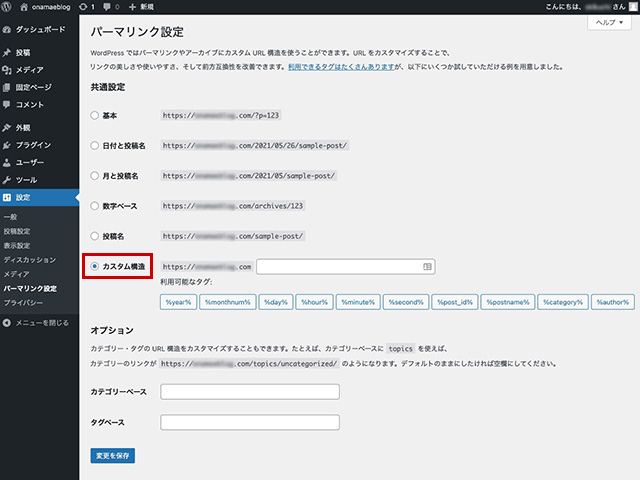Click the 投稿 pin icon

pos(7,53)
